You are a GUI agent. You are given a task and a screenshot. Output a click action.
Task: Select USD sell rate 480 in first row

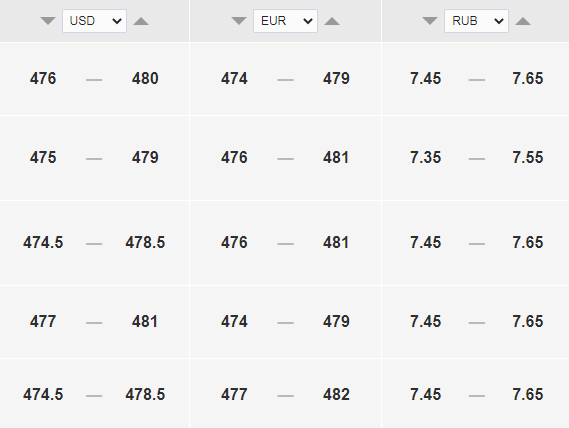tap(145, 78)
